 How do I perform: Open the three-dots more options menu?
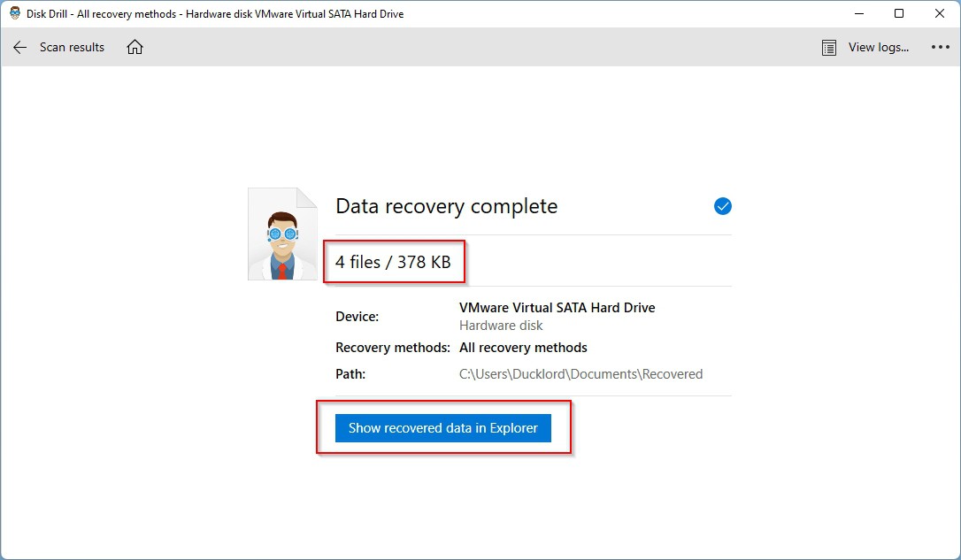(940, 48)
